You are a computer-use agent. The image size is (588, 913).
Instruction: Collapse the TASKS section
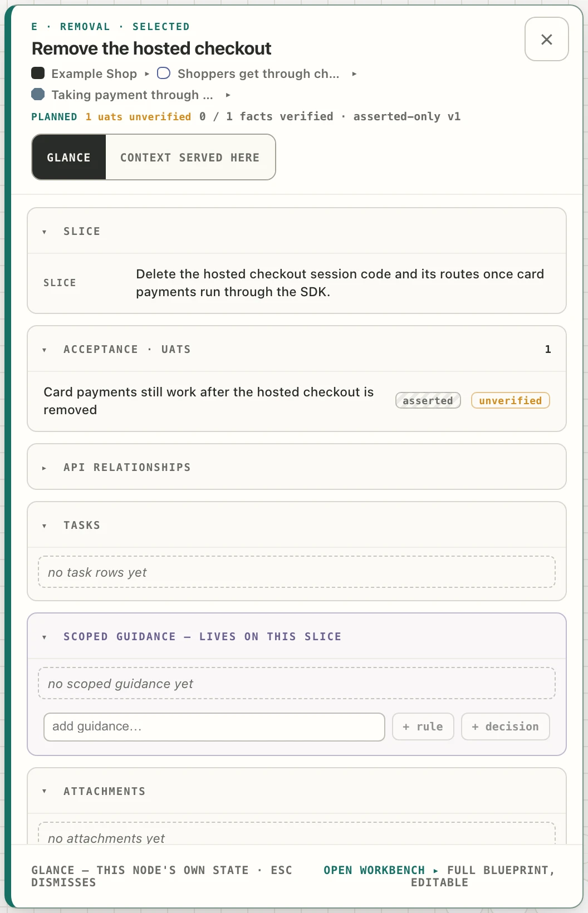[x=297, y=525]
